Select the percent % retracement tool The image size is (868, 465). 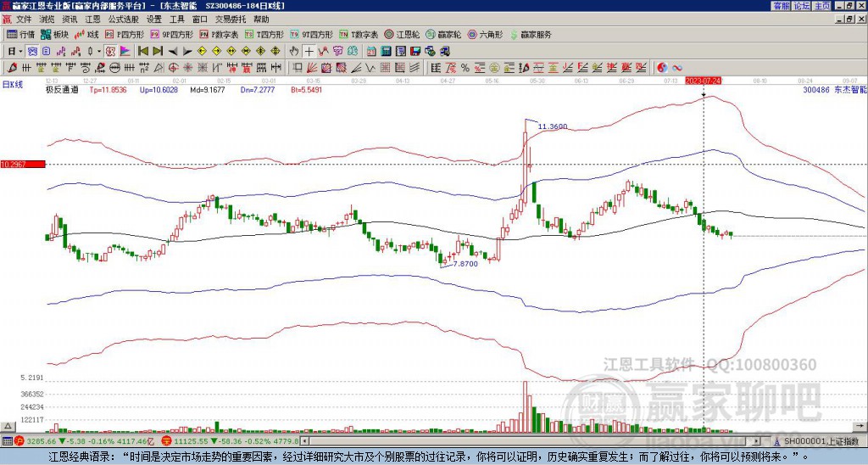(465, 68)
